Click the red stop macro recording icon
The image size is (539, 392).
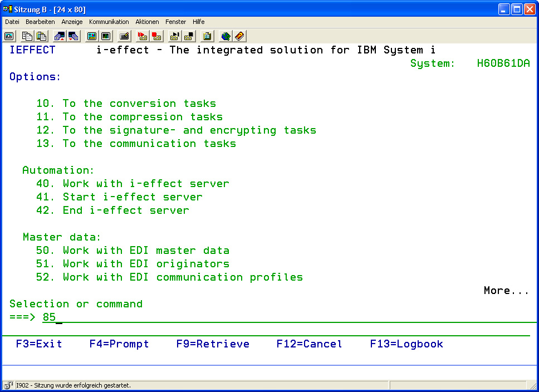click(x=156, y=36)
